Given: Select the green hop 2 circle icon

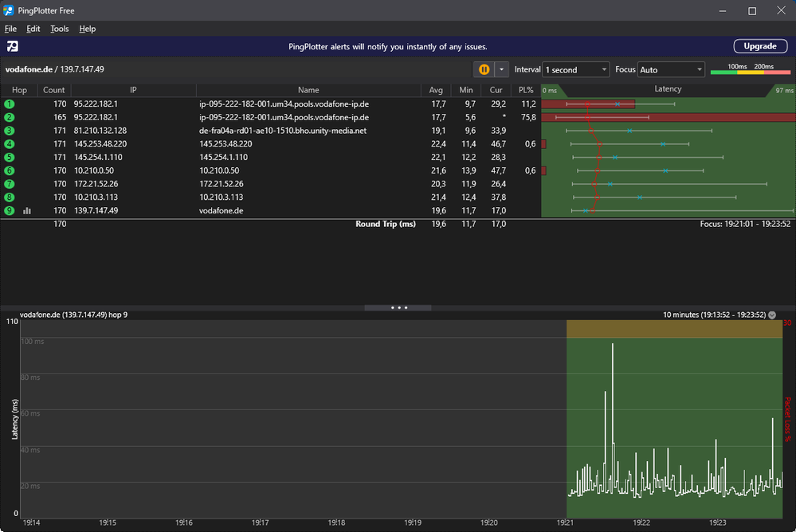Looking at the screenshot, I should pos(10,117).
